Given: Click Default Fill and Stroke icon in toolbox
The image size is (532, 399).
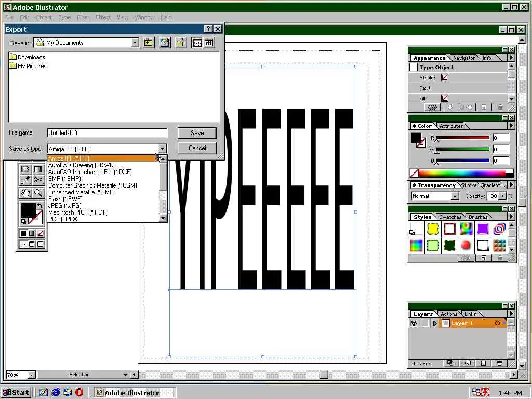Looking at the screenshot, I should pos(23,221).
